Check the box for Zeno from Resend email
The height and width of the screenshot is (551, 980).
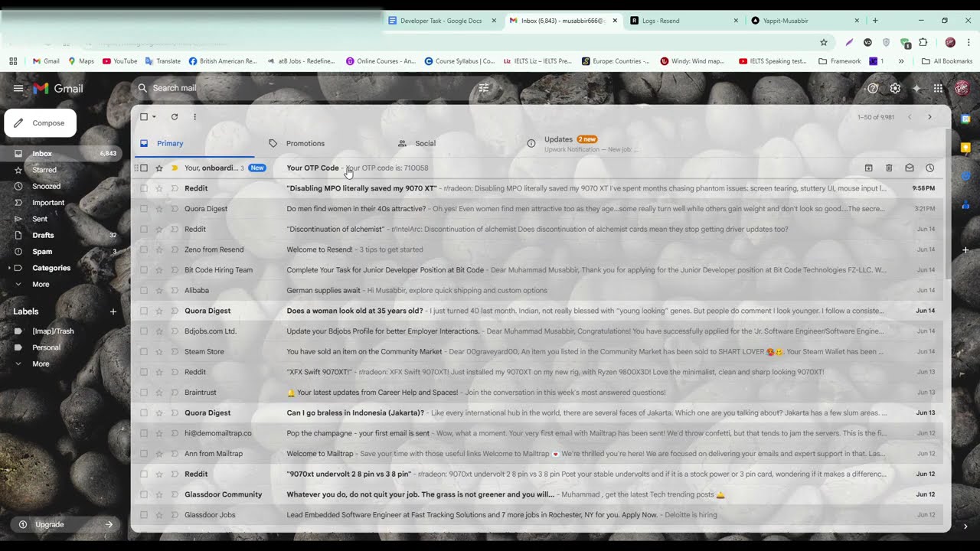(x=144, y=249)
